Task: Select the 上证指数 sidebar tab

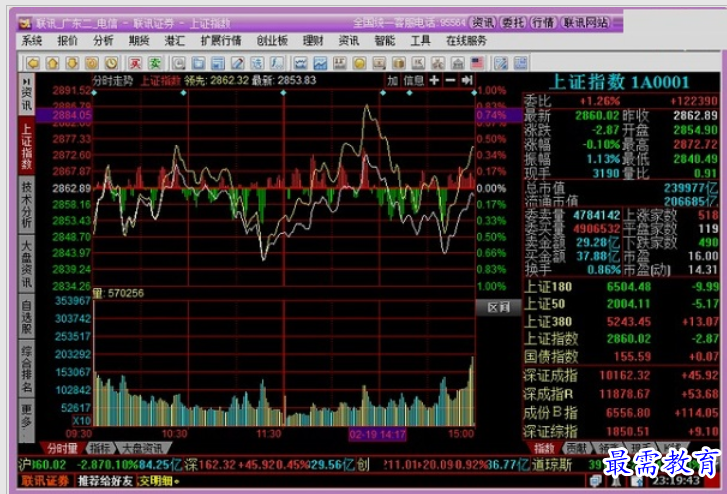Action: (x=27, y=146)
